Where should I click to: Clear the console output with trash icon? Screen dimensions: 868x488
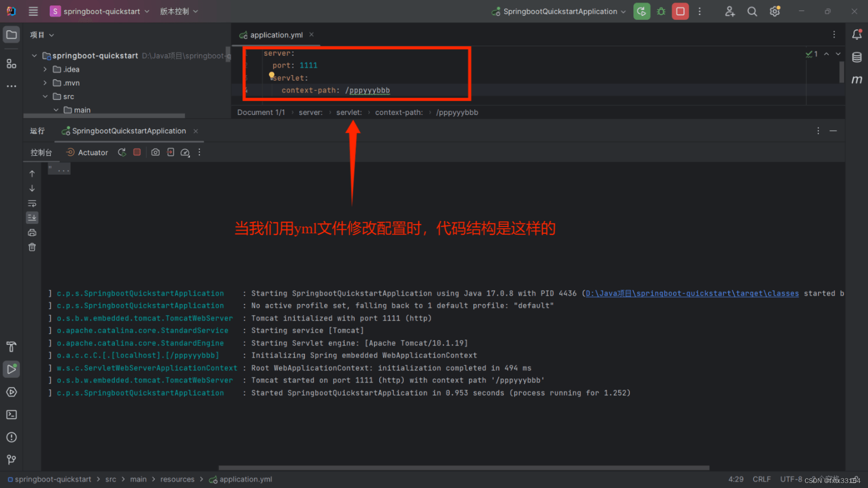[32, 247]
